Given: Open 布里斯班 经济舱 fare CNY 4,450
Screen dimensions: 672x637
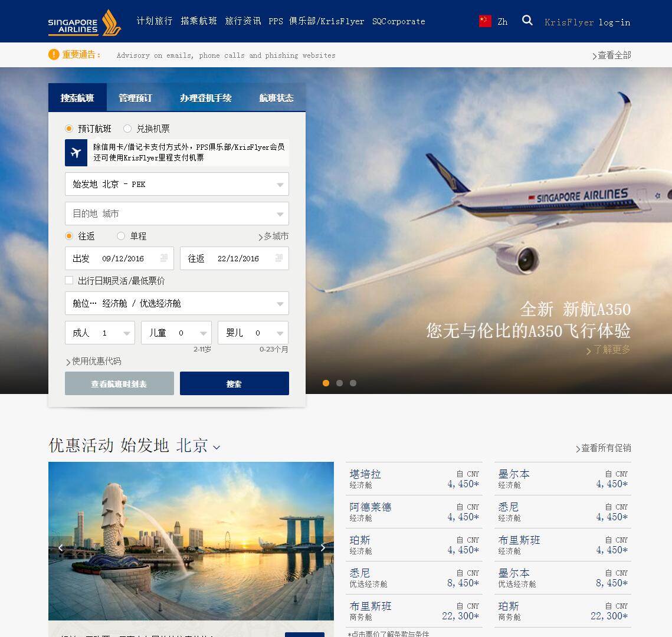Looking at the screenshot, I should click(x=563, y=544).
